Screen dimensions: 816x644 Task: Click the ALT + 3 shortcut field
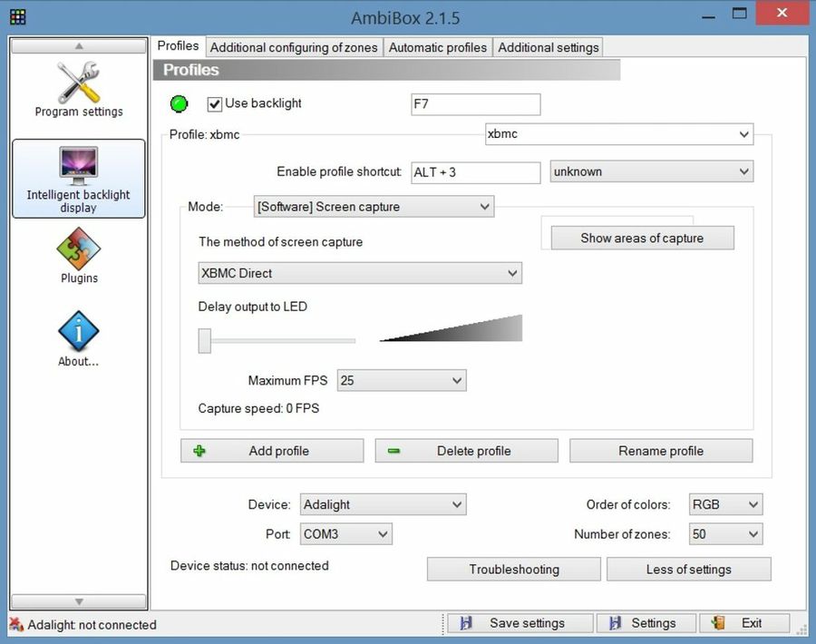475,171
